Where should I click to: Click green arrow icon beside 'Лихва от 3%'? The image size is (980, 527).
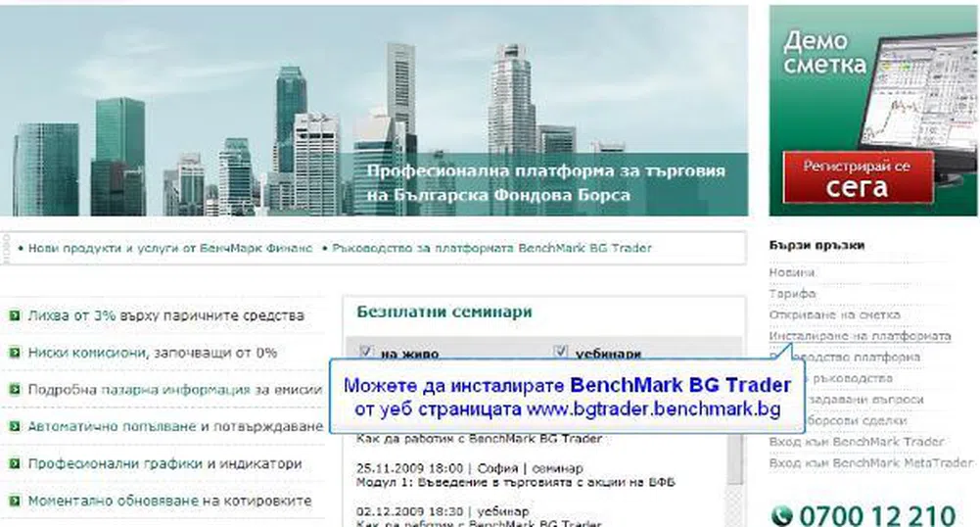click(15, 315)
